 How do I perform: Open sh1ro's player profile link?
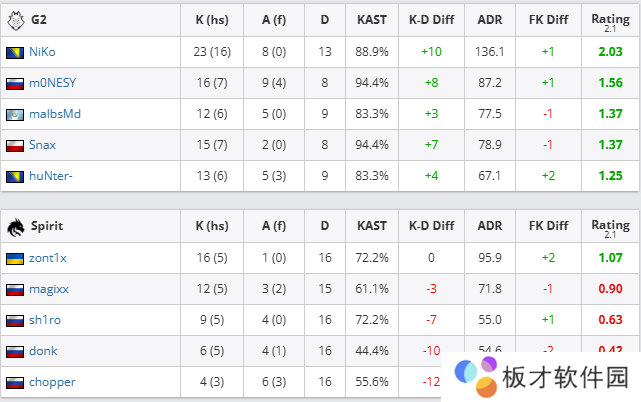pos(46,320)
